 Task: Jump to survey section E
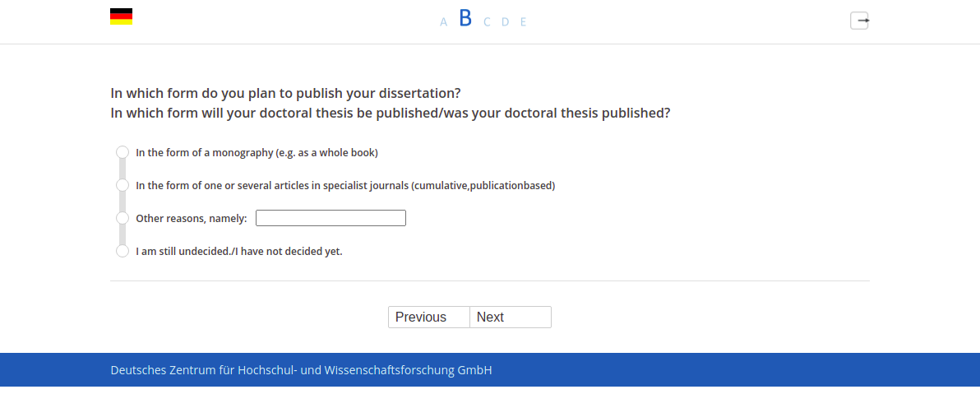point(523,22)
